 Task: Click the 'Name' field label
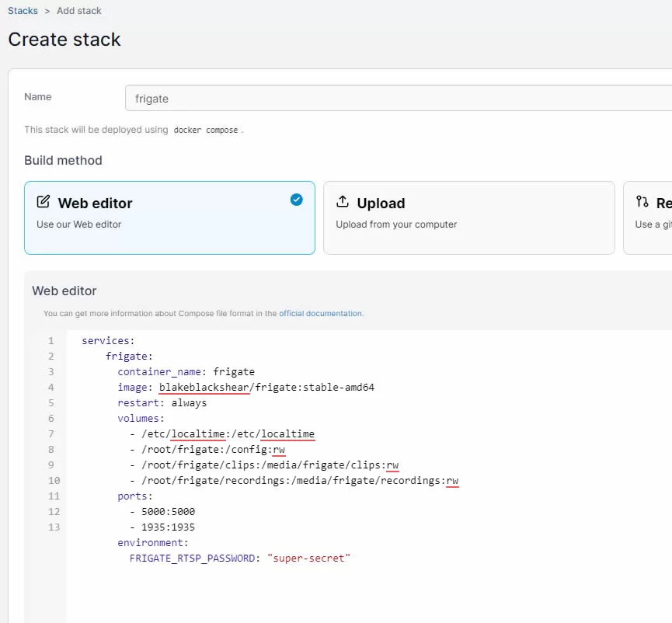[38, 97]
